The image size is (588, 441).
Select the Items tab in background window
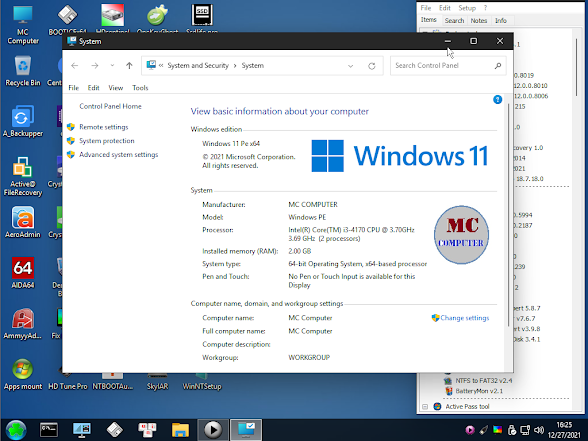click(x=429, y=20)
